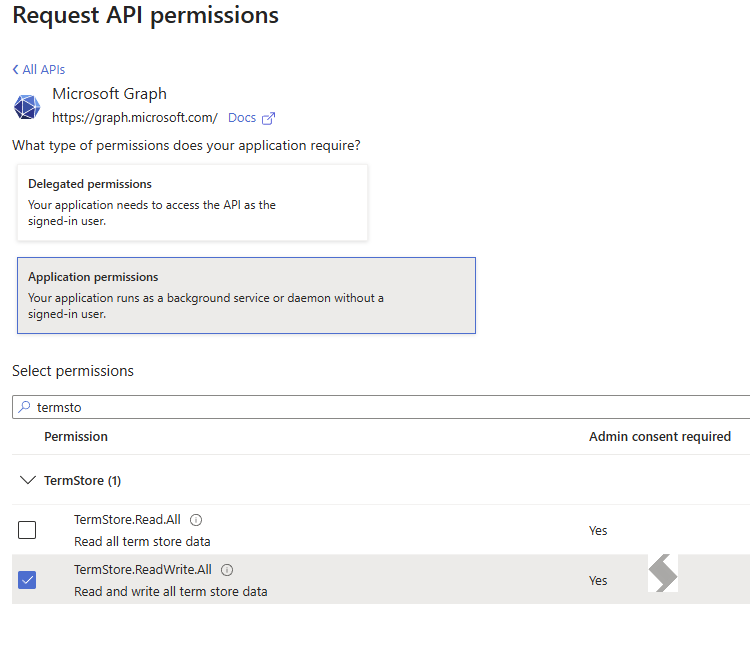Click the Admin consent required column header
The height and width of the screenshot is (653, 750).
click(x=660, y=436)
